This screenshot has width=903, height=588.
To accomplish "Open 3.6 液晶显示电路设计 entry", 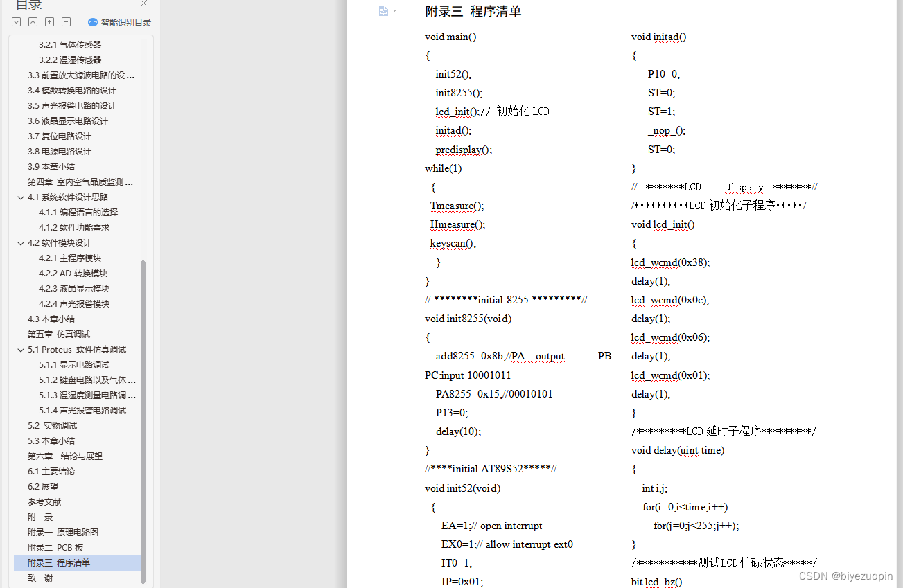I will pyautogui.click(x=68, y=121).
